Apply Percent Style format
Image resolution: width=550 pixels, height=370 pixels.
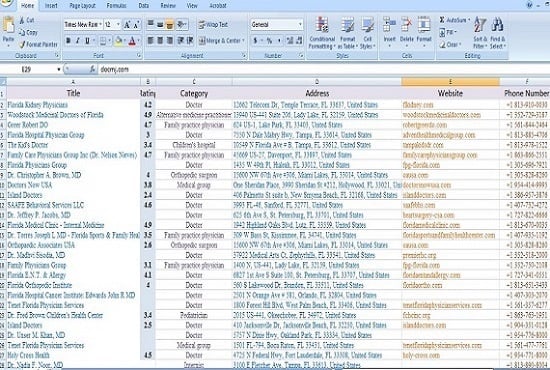(x=269, y=41)
